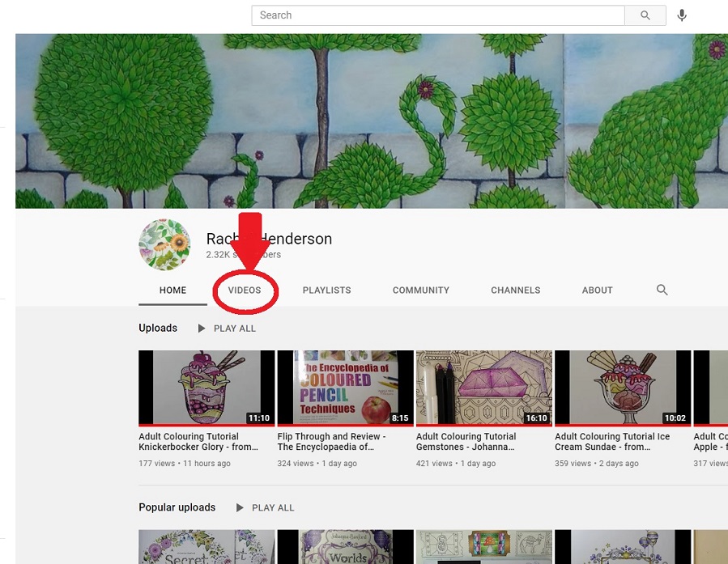Select the Channels tab
The width and height of the screenshot is (728, 564).
click(515, 290)
